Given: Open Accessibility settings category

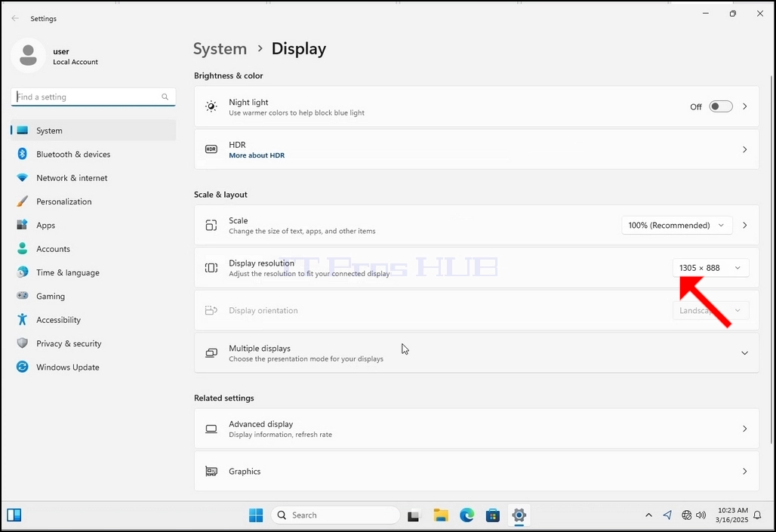Looking at the screenshot, I should [x=93, y=320].
